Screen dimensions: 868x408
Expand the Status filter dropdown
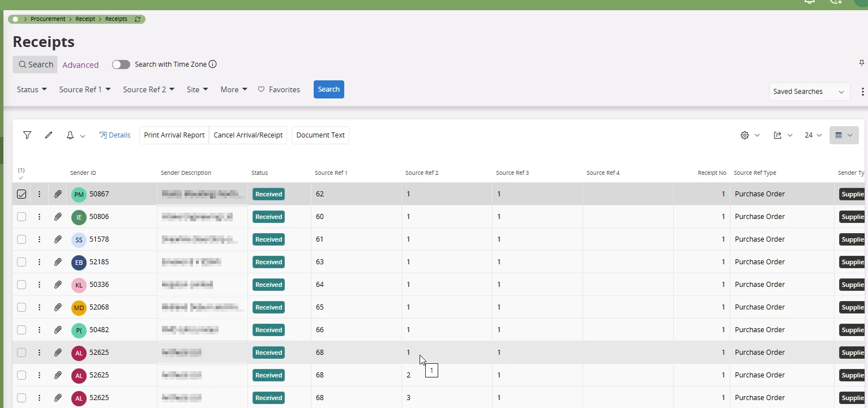[32, 89]
